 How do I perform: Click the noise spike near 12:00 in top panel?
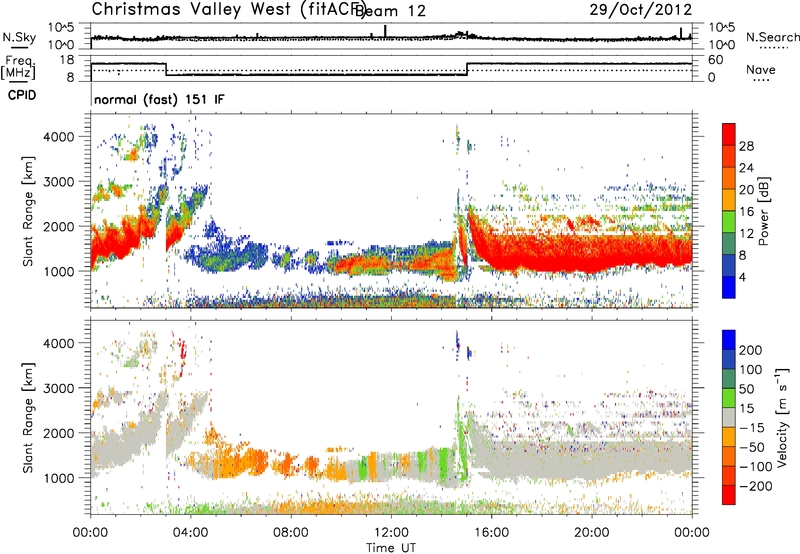pyautogui.click(x=385, y=31)
